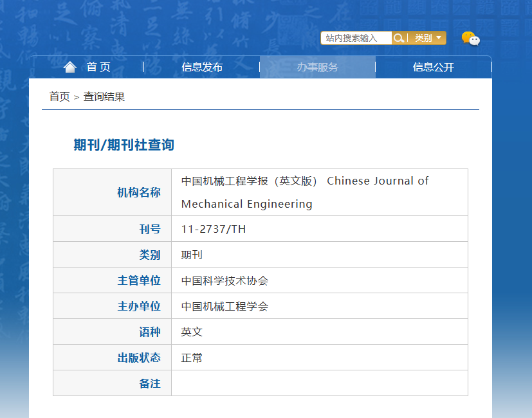The height and width of the screenshot is (418, 532).
Task: Select the 刊号 label cell
Action: [112, 229]
